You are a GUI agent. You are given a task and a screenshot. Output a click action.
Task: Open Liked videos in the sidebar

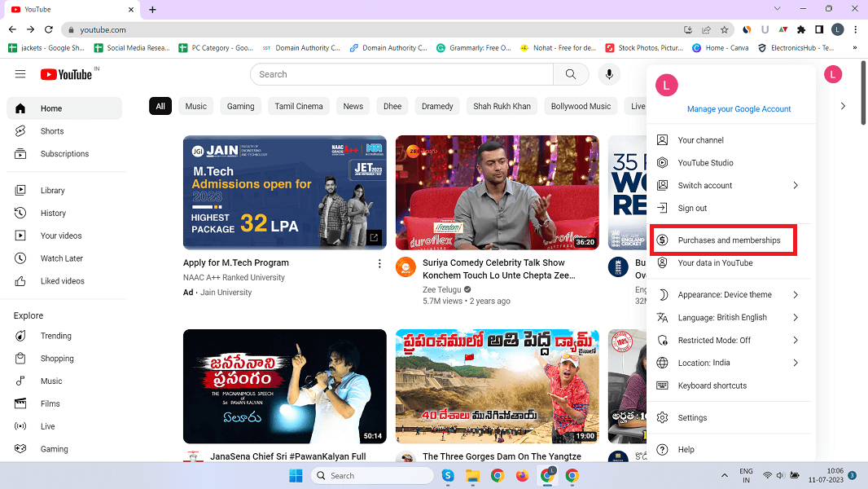click(x=62, y=281)
